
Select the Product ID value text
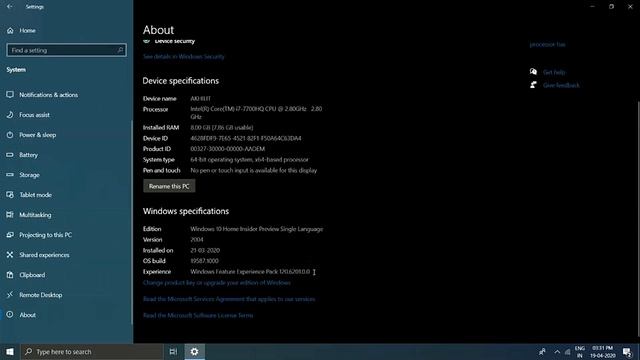pyautogui.click(x=227, y=149)
